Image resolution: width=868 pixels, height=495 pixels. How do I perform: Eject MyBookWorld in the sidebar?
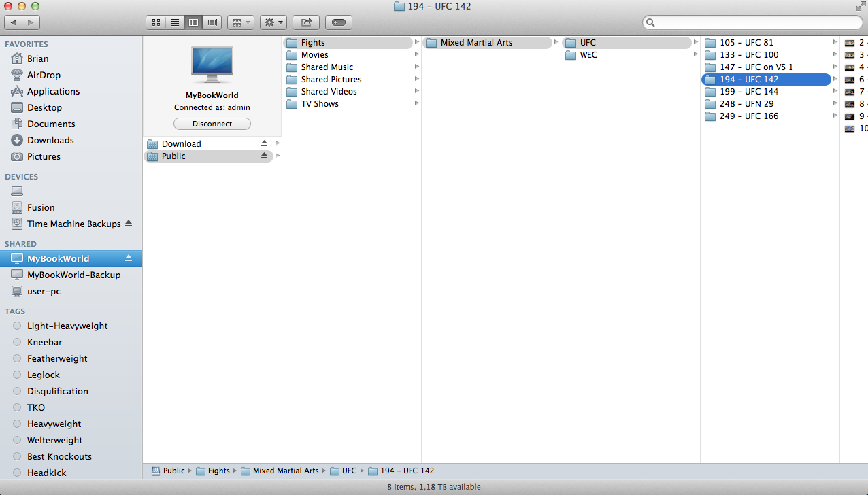pos(129,258)
